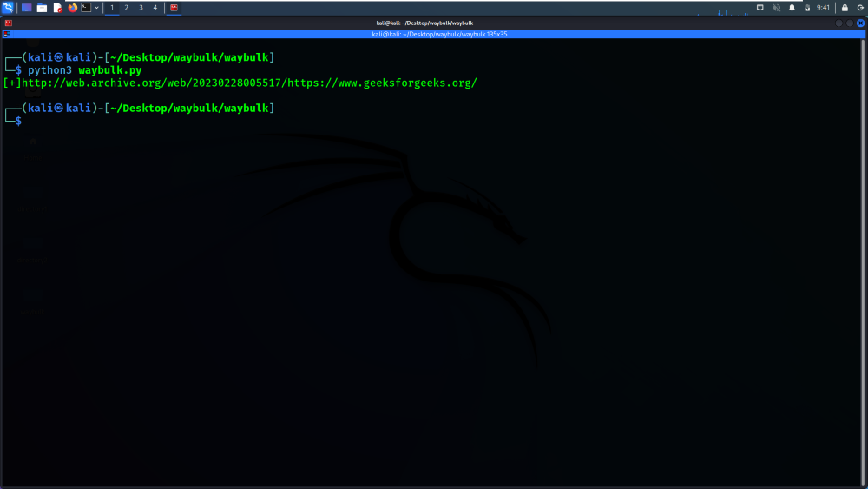Close the Terminator window
This screenshot has height=489, width=868.
pos(860,23)
